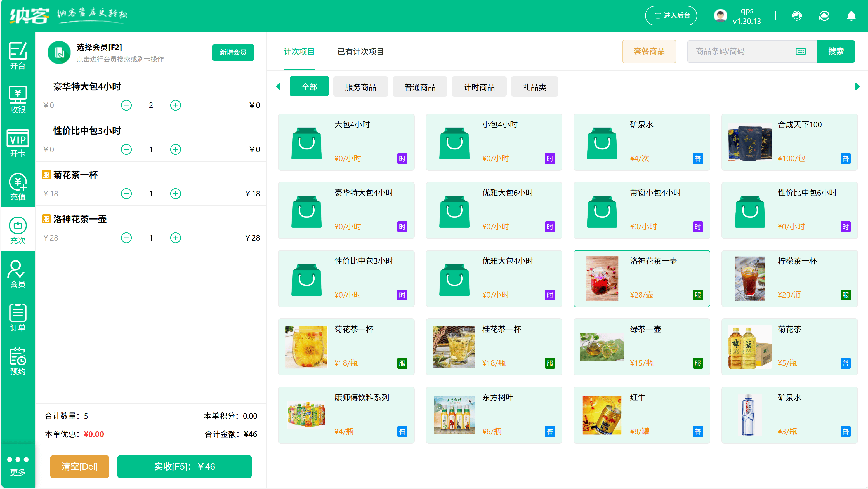Click the right arrow to scroll product categories
This screenshot has height=489, width=868.
[857, 86]
